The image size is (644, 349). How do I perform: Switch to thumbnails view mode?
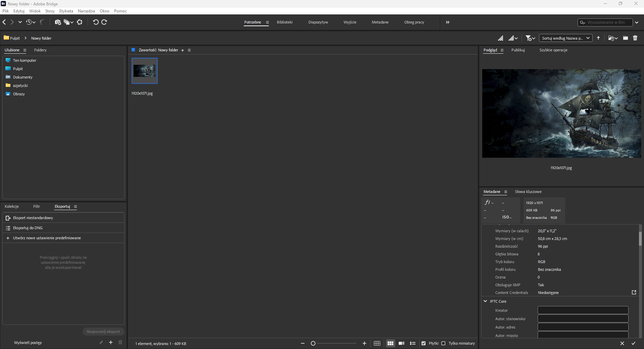point(390,343)
